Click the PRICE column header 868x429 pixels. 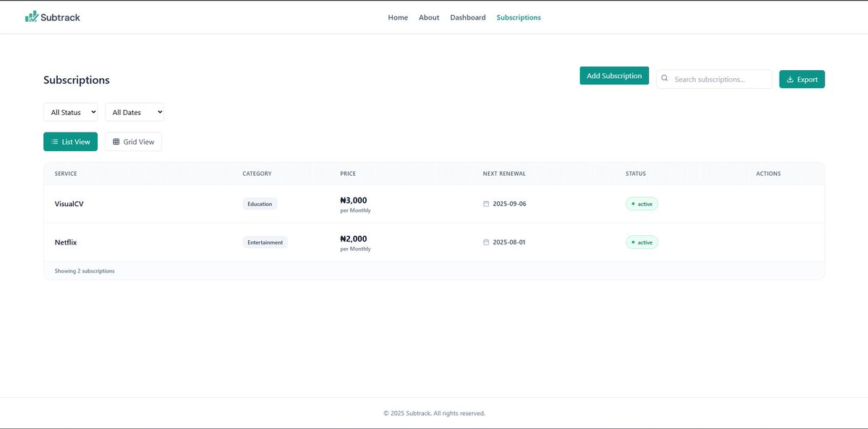pyautogui.click(x=348, y=174)
